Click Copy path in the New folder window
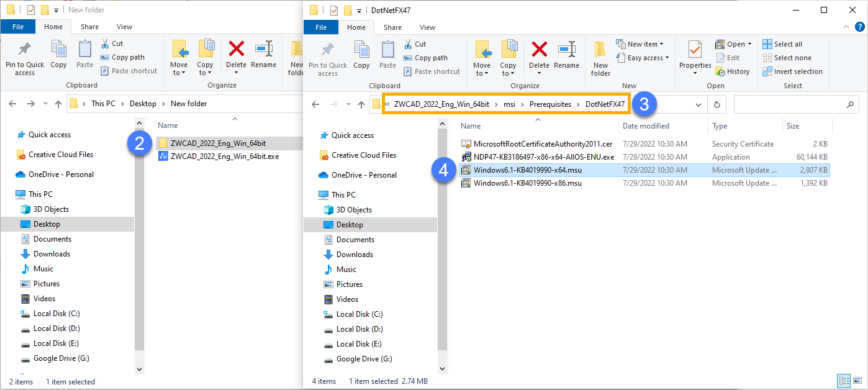Screen dimensions: 868x390 122,57
